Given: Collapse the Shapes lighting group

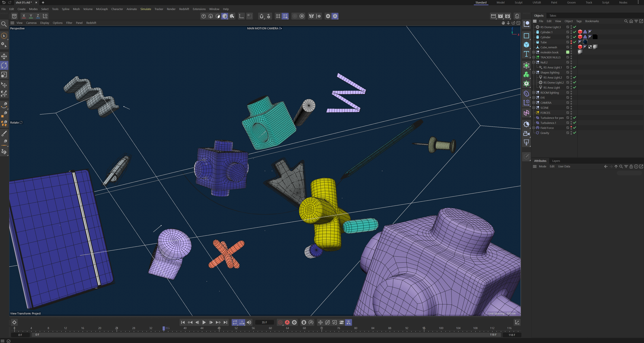Looking at the screenshot, I should pyautogui.click(x=534, y=72).
